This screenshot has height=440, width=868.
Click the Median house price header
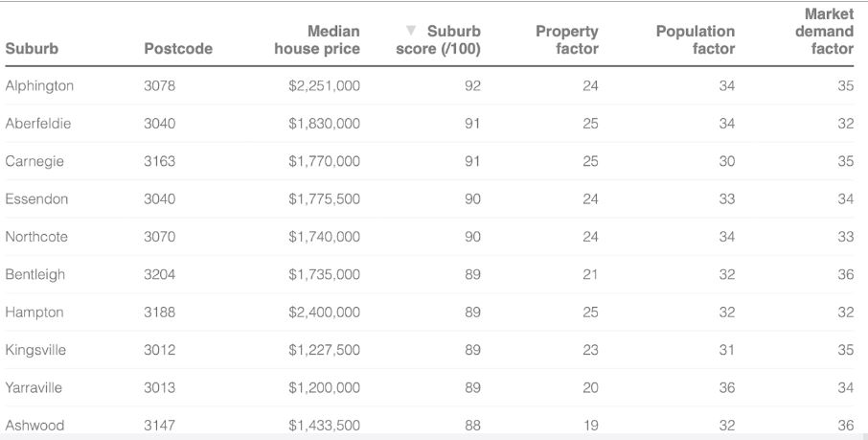[317, 40]
